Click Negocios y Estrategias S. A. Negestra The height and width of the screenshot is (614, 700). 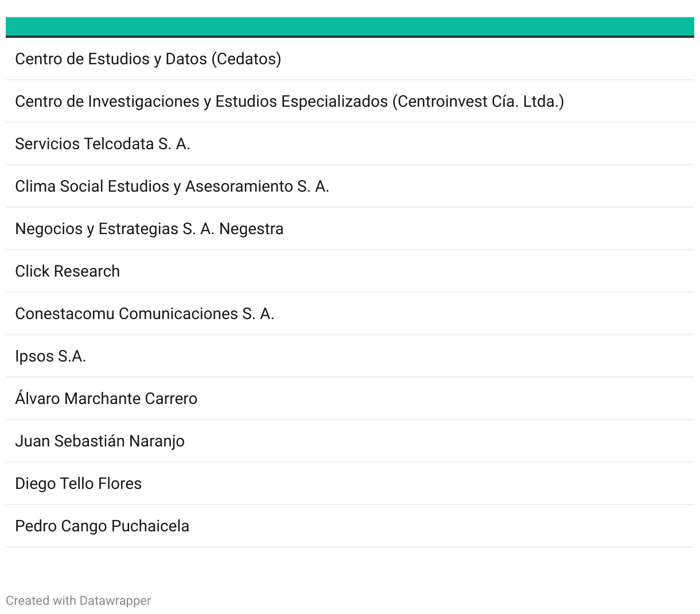(x=149, y=229)
